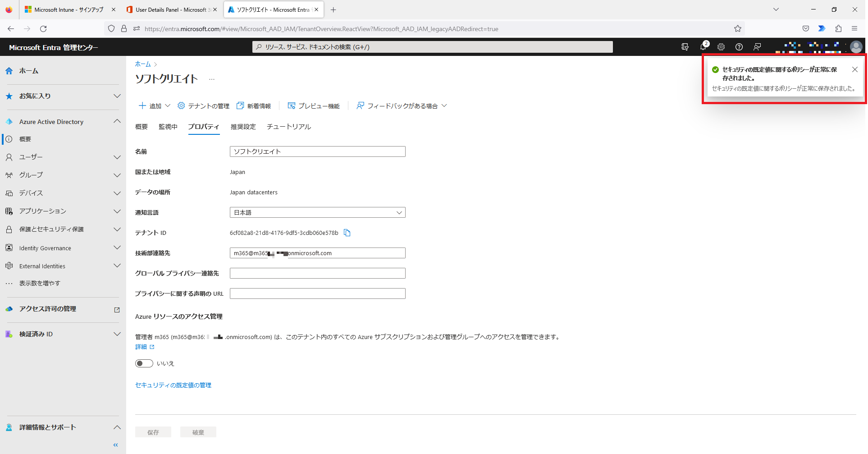This screenshot has width=868, height=454.
Task: Open the portal menu icon left of the bell
Action: (685, 47)
